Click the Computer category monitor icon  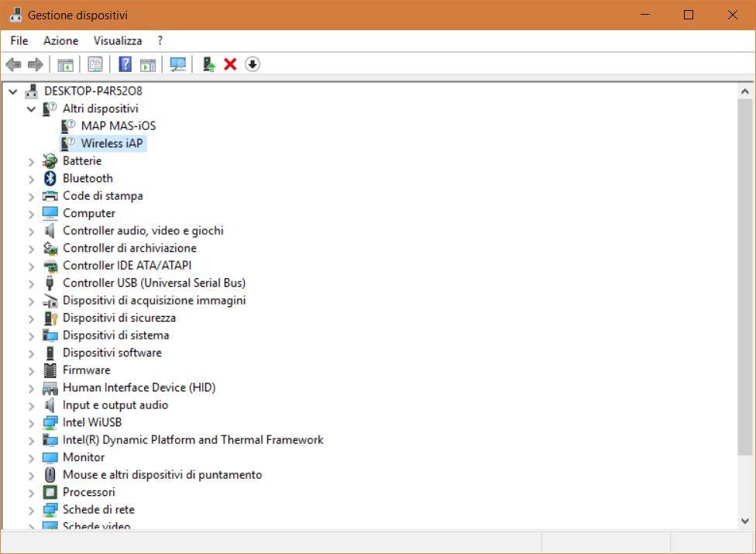pos(50,213)
